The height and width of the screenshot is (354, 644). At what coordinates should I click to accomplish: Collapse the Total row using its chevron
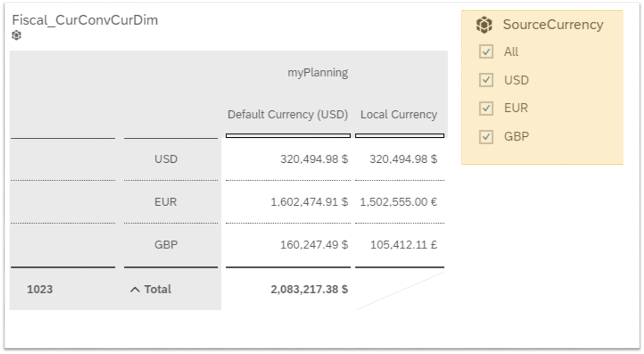[135, 290]
